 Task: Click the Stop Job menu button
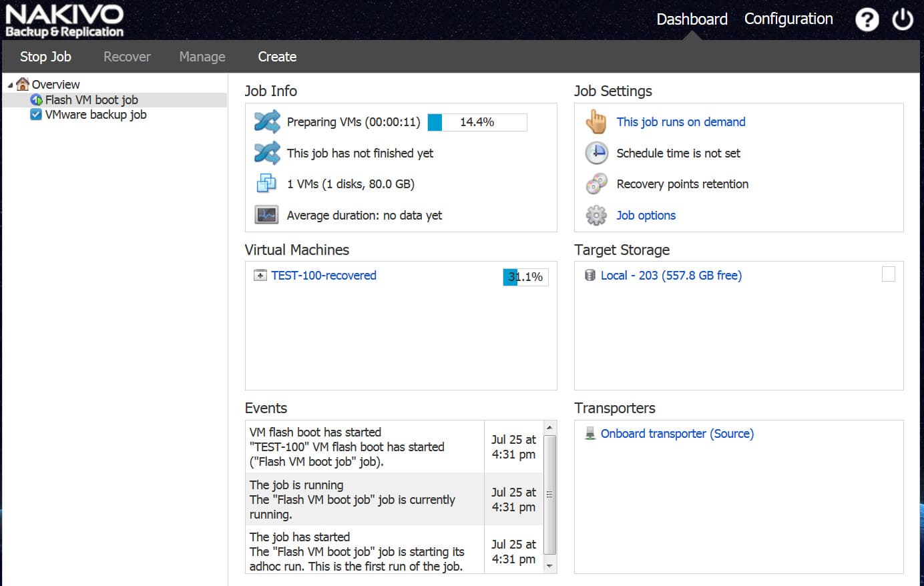click(x=45, y=57)
